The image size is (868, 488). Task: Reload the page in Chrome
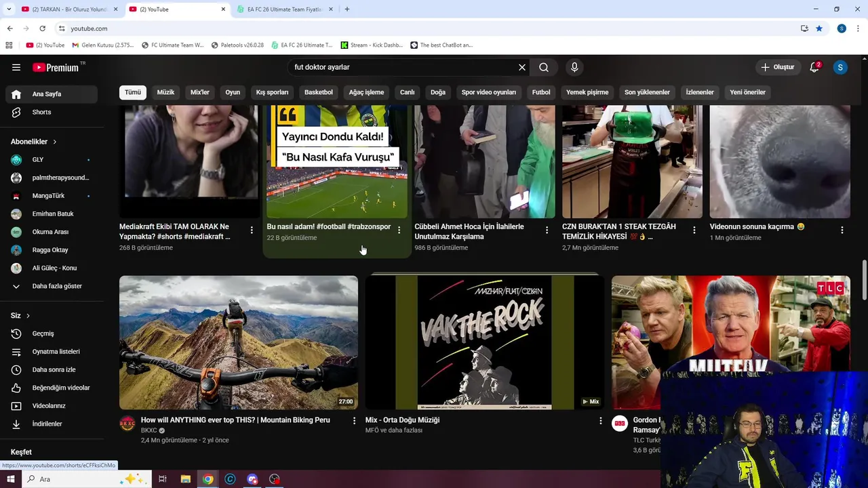[42, 28]
